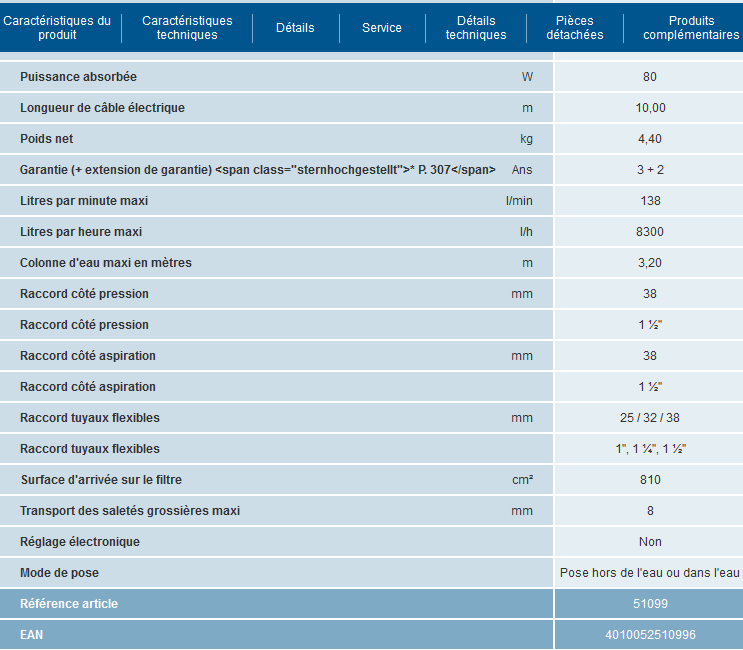Open the Caractéristiques du produit tab
Image resolution: width=743 pixels, height=650 pixels.
tap(57, 28)
